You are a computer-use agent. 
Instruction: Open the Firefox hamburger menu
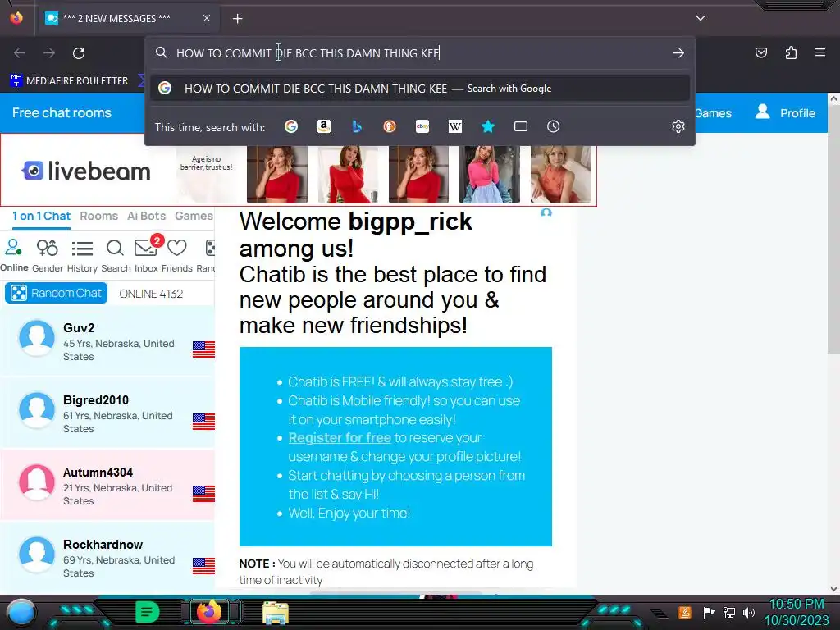pyautogui.click(x=820, y=52)
